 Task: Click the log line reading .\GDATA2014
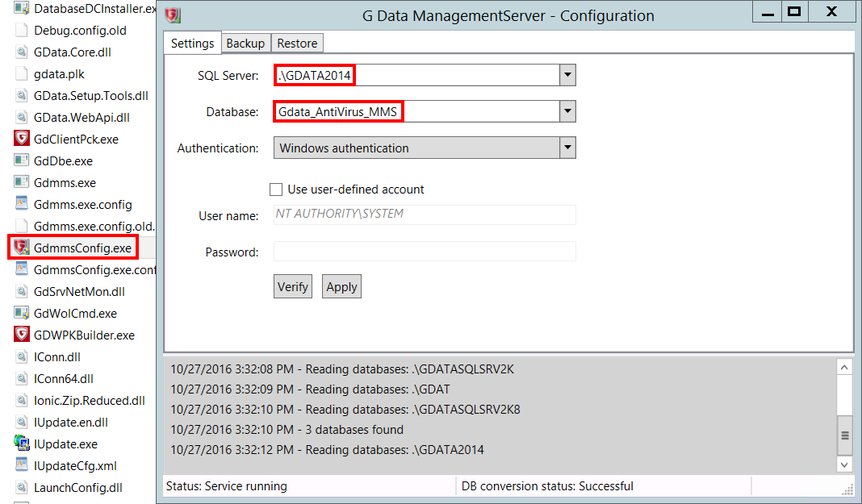pos(327,450)
